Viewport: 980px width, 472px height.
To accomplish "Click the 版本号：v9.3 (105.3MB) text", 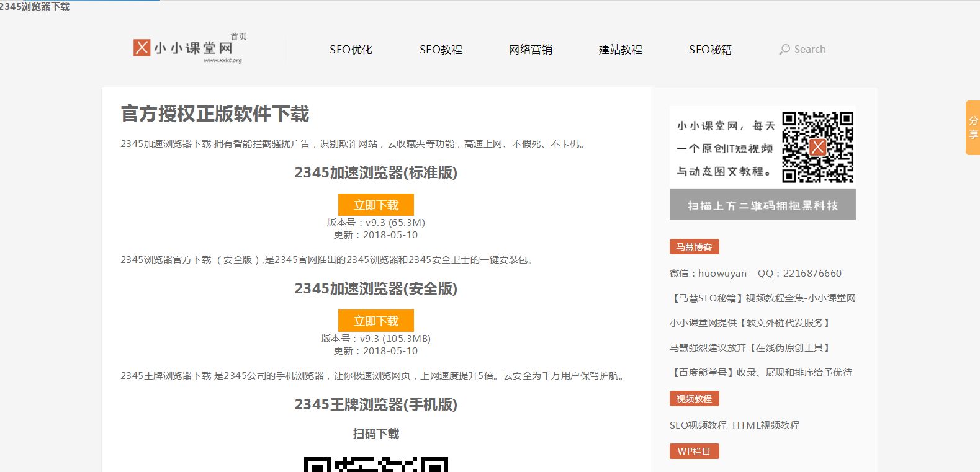I will coord(376,339).
